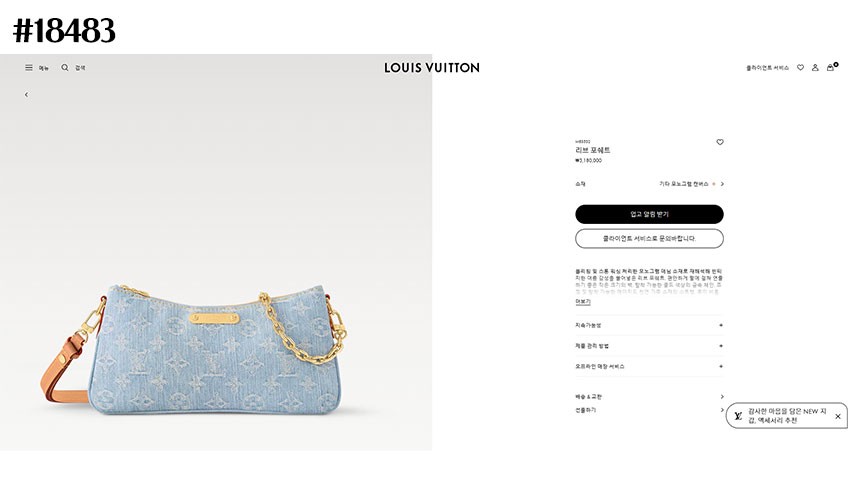This screenshot has height=500, width=860.
Task: Click 클라이언트 서비스로 문의바랍니다 button
Action: pyautogui.click(x=649, y=238)
